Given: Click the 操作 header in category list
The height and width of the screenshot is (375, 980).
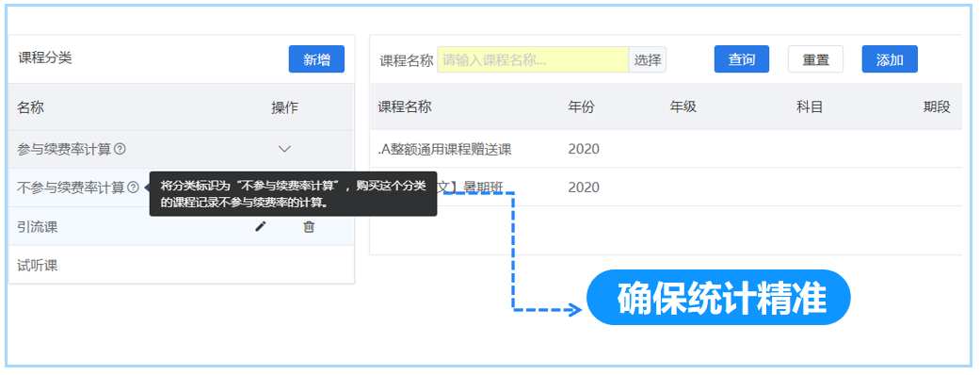Looking at the screenshot, I should pos(284,107).
